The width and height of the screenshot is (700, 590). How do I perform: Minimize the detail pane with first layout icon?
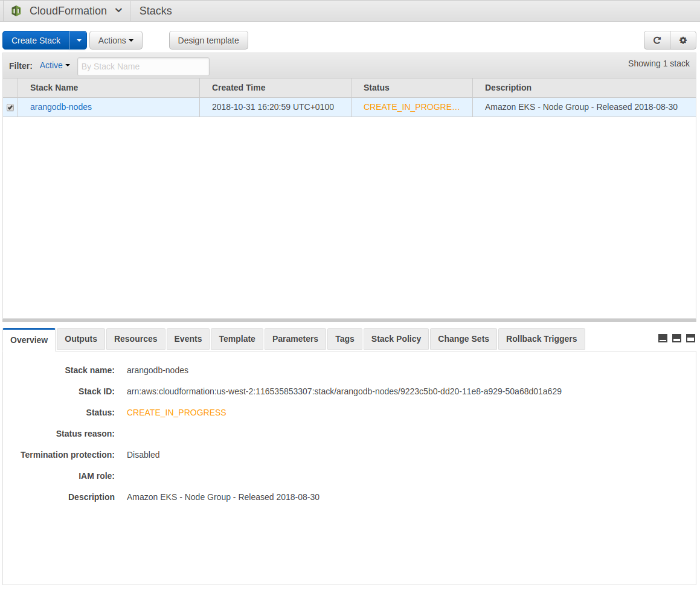coord(663,338)
